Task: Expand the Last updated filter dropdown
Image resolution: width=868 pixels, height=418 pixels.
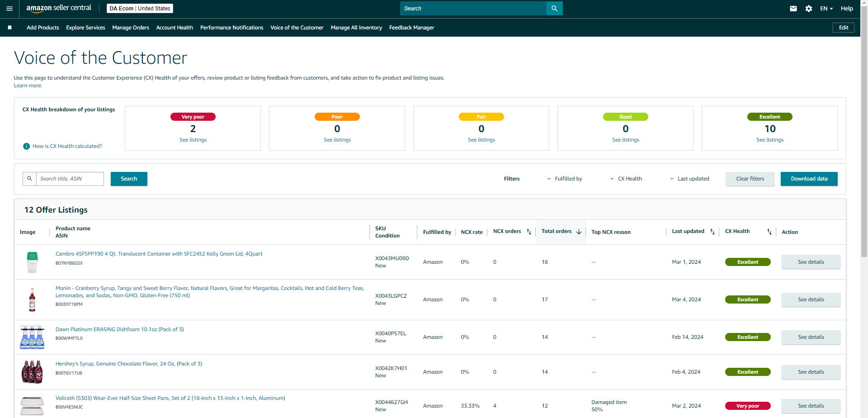Action: (689, 179)
